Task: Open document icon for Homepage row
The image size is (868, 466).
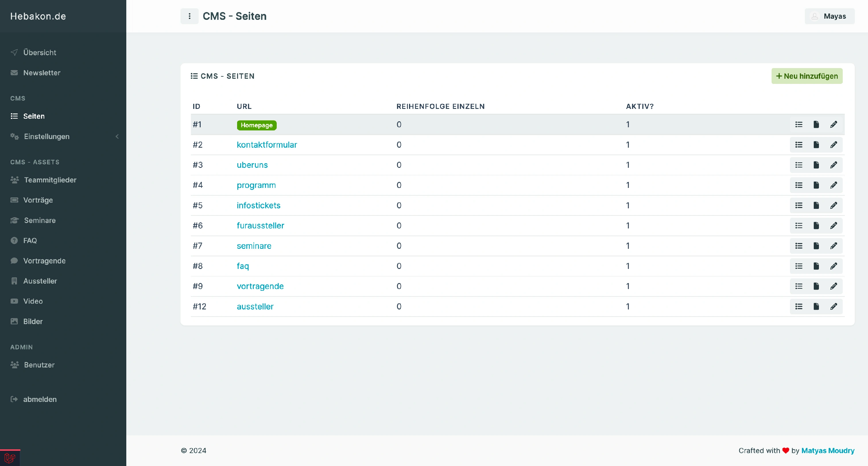Action: [x=816, y=124]
